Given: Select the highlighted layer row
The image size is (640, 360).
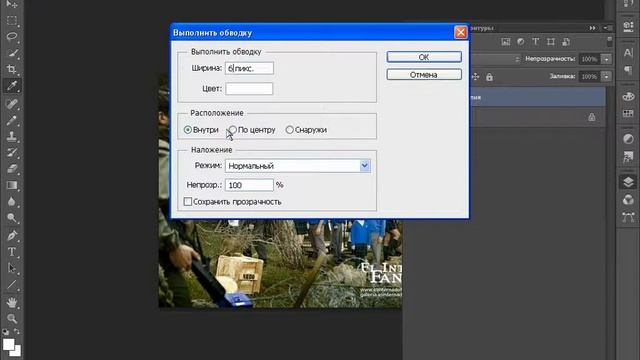Looking at the screenshot, I should (x=538, y=97).
